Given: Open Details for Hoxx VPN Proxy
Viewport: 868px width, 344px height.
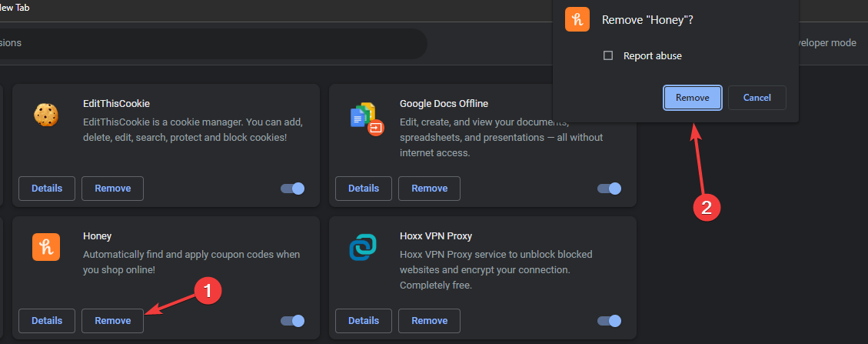Looking at the screenshot, I should point(364,321).
